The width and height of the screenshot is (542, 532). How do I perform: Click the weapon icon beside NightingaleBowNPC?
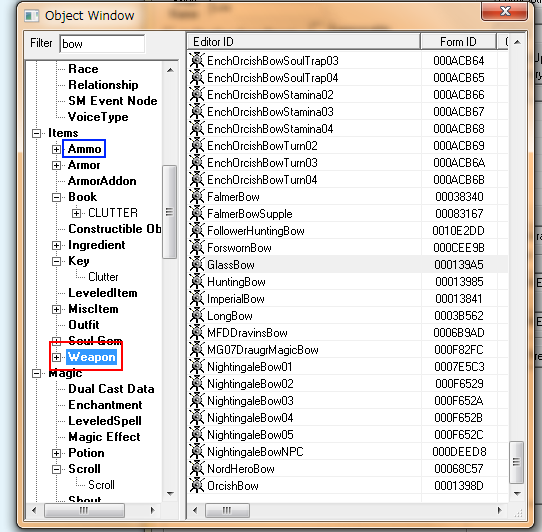pos(197,451)
